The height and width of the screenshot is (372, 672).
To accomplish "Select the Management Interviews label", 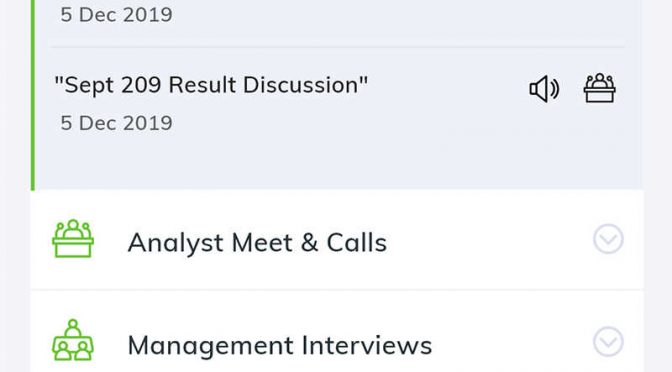I will click(x=279, y=345).
